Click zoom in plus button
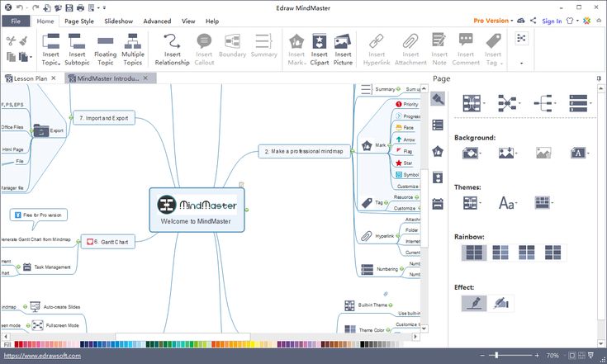The image size is (607, 364). (537, 355)
